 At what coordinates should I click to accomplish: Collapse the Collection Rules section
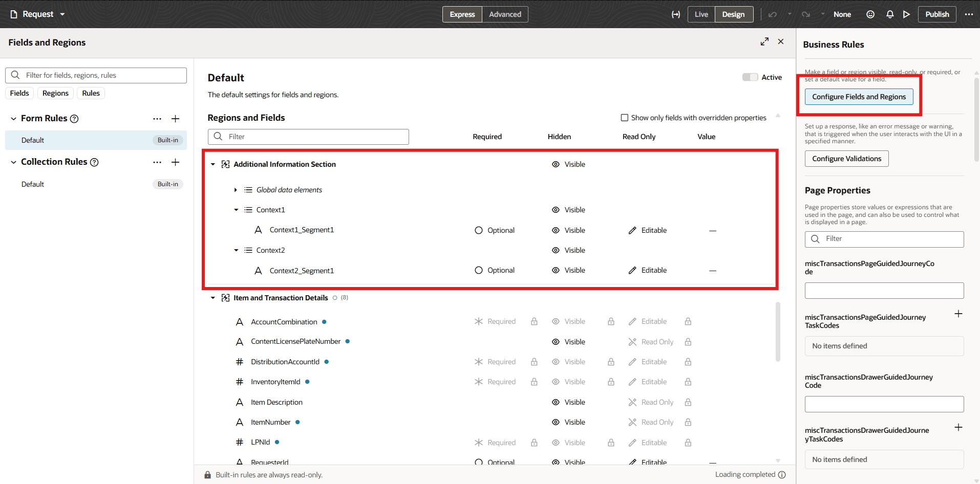click(x=13, y=162)
